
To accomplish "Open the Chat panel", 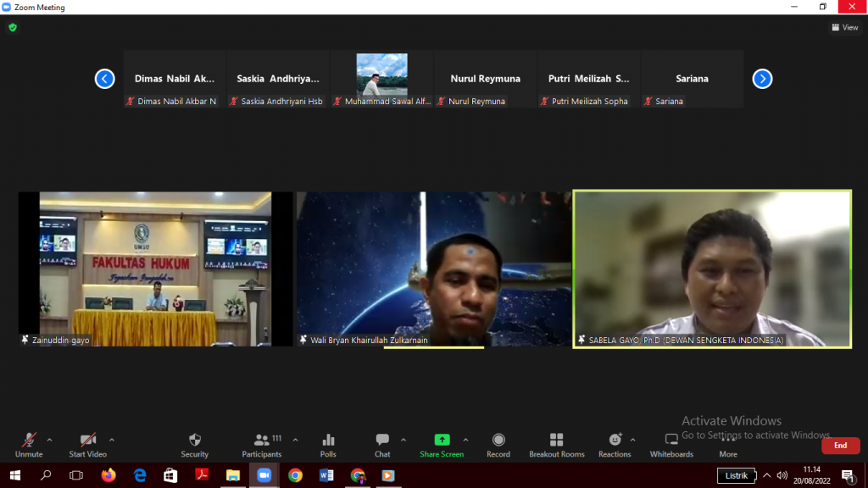I will click(382, 444).
